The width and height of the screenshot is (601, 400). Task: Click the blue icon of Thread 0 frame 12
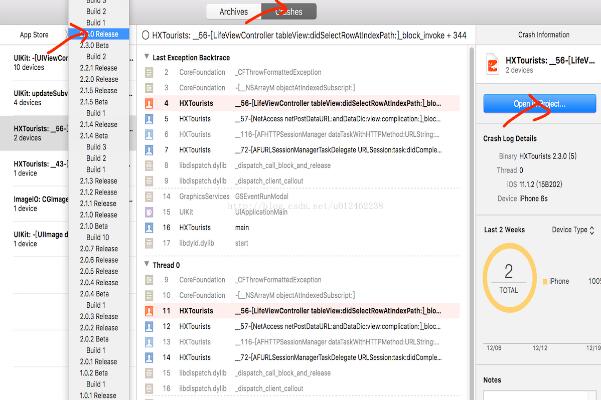pos(149,326)
